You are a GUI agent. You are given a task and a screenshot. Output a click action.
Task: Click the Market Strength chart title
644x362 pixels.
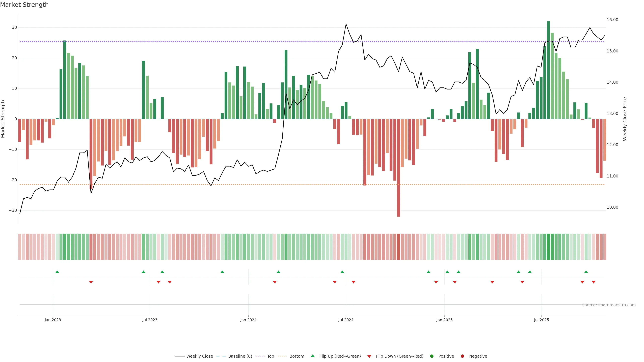click(24, 5)
